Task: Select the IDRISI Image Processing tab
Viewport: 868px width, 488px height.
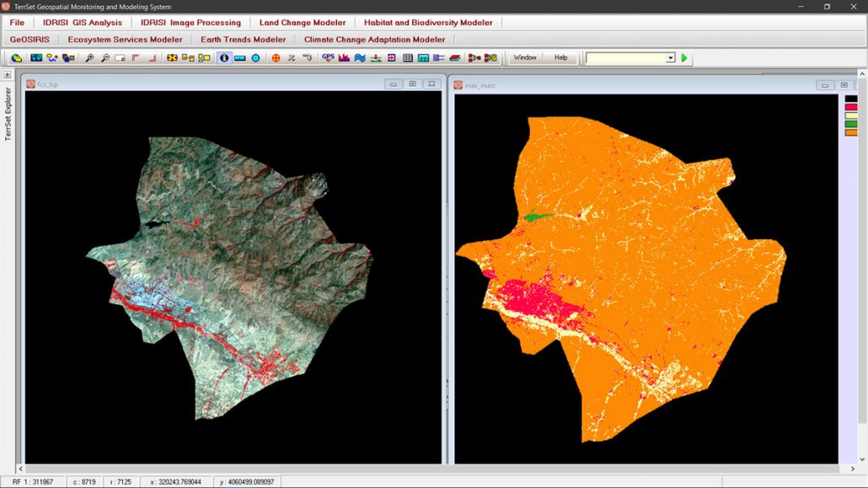Action: point(190,23)
